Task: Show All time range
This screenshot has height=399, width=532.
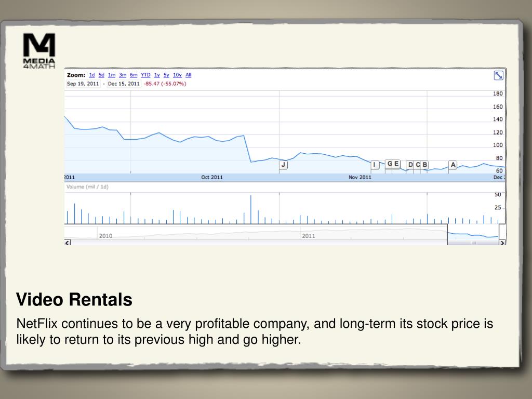Action: [x=188, y=75]
